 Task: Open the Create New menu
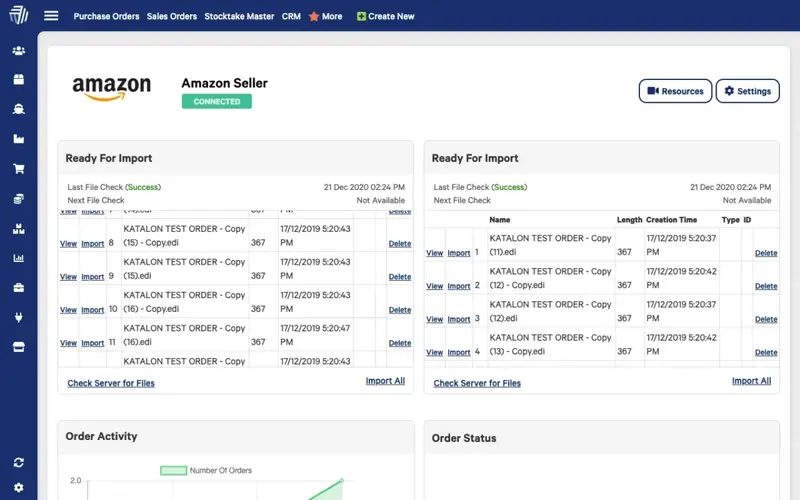(x=385, y=16)
